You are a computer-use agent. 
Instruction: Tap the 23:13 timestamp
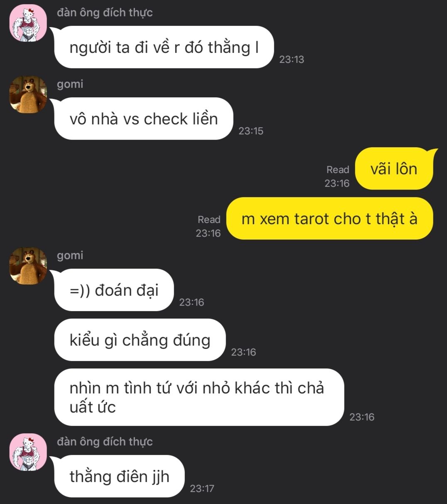click(x=292, y=59)
